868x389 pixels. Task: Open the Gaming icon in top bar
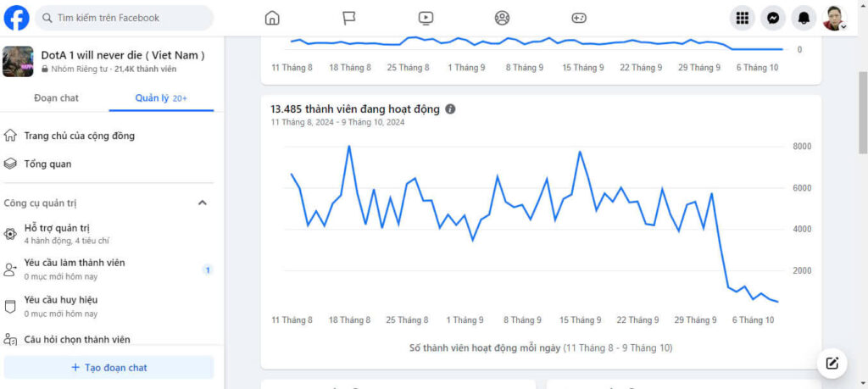pyautogui.click(x=579, y=18)
